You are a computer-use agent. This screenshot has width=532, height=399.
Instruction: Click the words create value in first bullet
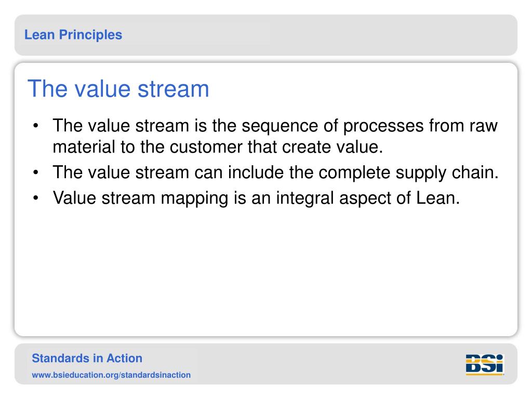[x=332, y=147]
